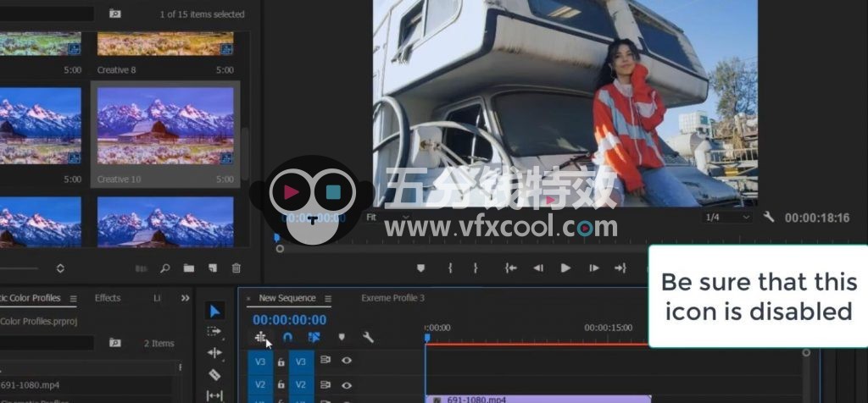Click timeline playhead marker
The image size is (868, 403).
pyautogui.click(x=427, y=337)
